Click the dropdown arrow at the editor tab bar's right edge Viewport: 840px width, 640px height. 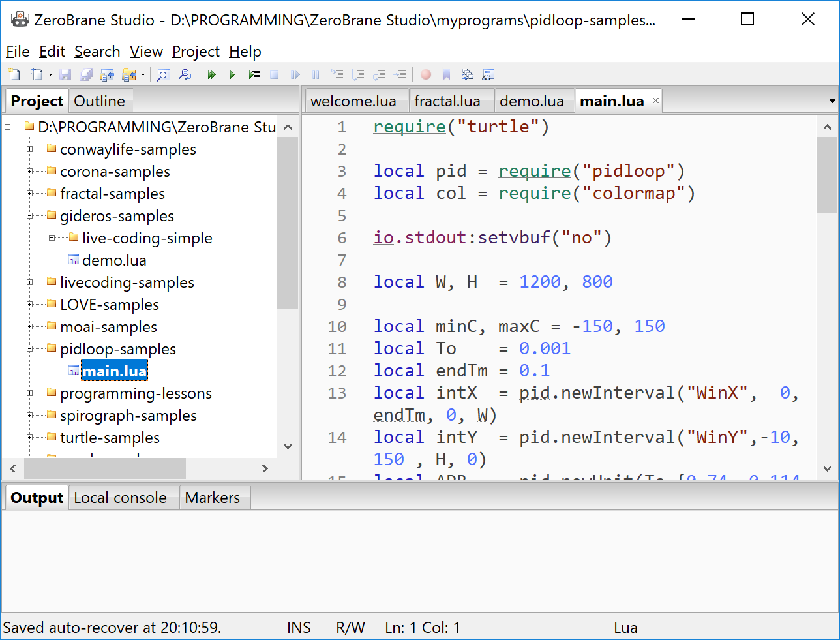832,101
